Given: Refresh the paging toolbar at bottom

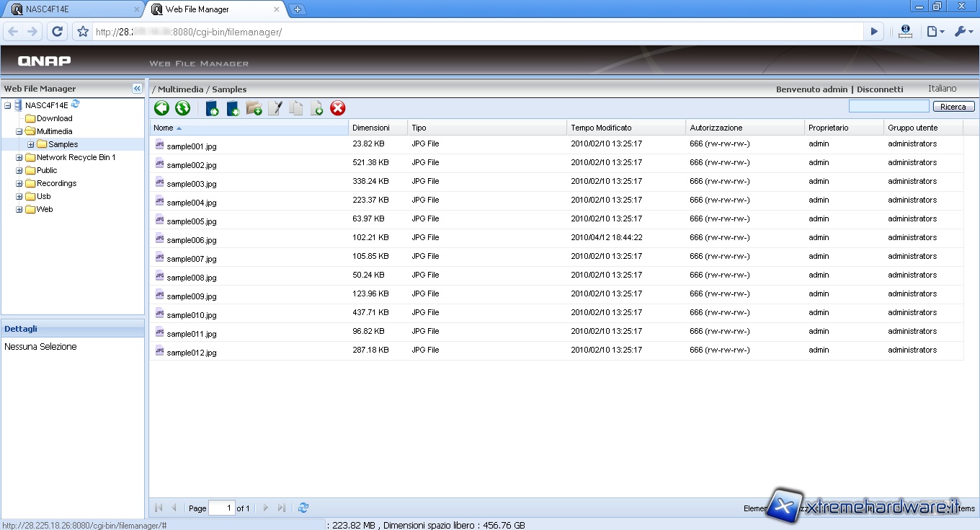Looking at the screenshot, I should point(303,508).
